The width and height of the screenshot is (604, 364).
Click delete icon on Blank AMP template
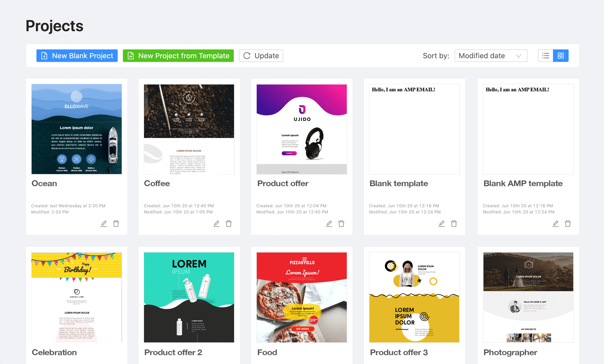[x=568, y=223]
